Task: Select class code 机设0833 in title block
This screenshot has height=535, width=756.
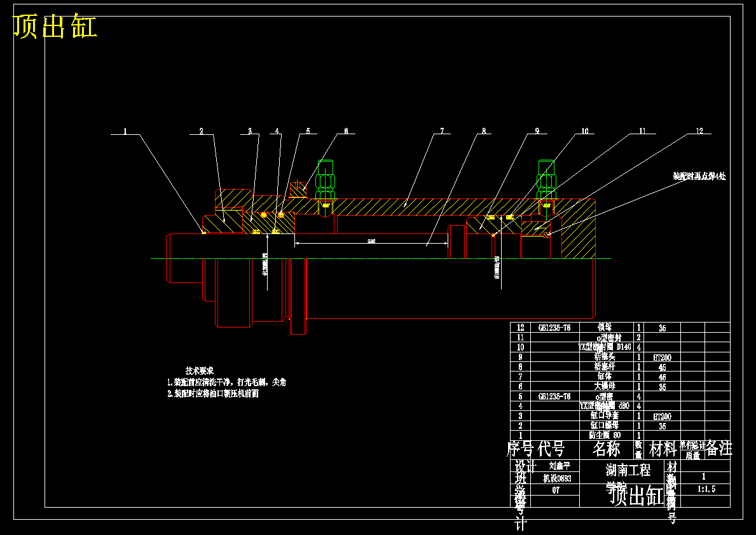Action: [x=557, y=478]
